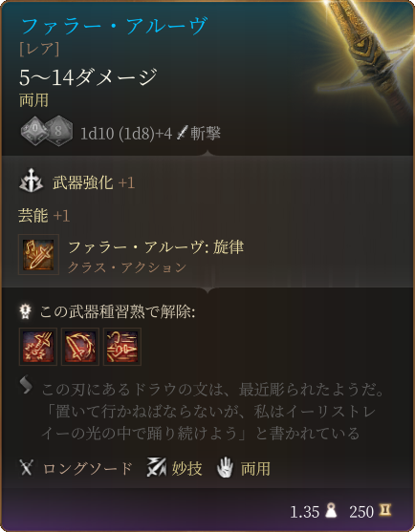Click the ロングソード weapon type label
Image resolution: width=415 pixels, height=532 pixels.
click(x=88, y=468)
